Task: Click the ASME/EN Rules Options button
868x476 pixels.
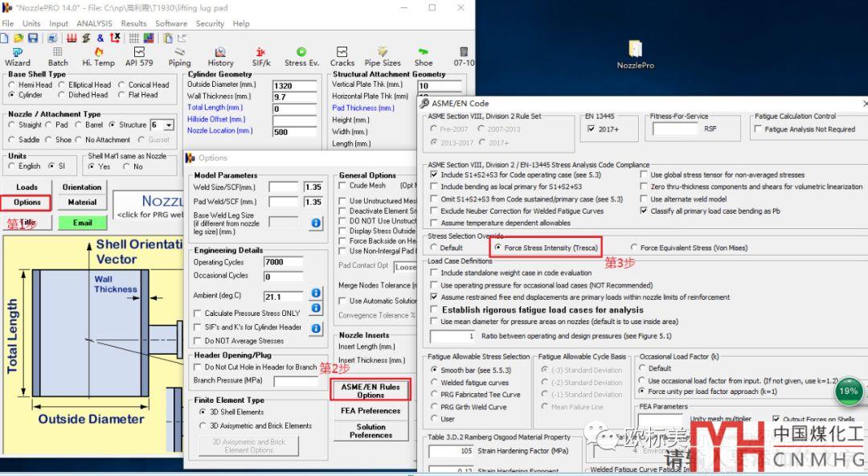Action: tap(371, 391)
